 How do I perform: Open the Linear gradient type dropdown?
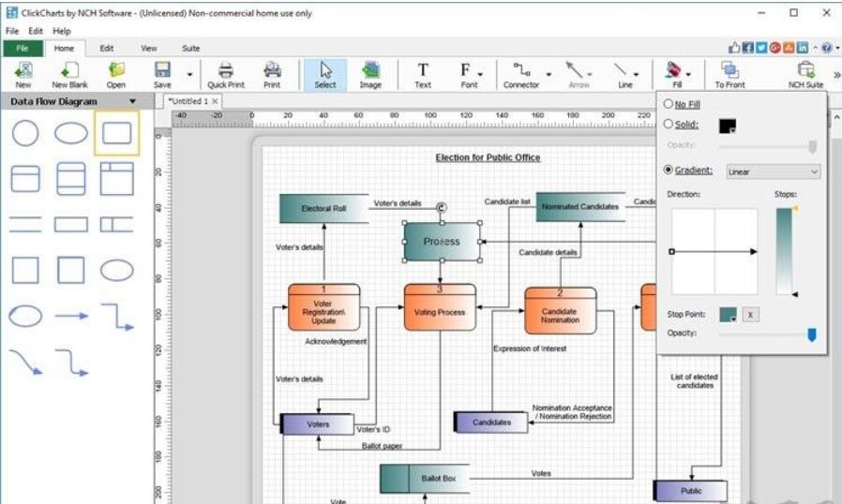coord(774,171)
